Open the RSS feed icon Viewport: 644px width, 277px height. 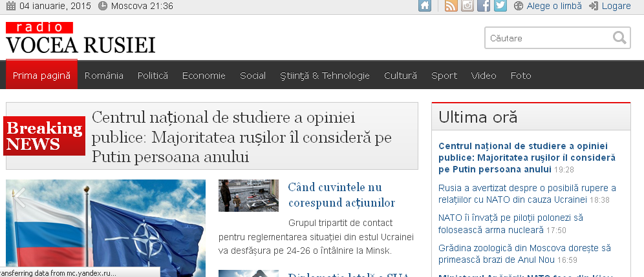(x=451, y=6)
